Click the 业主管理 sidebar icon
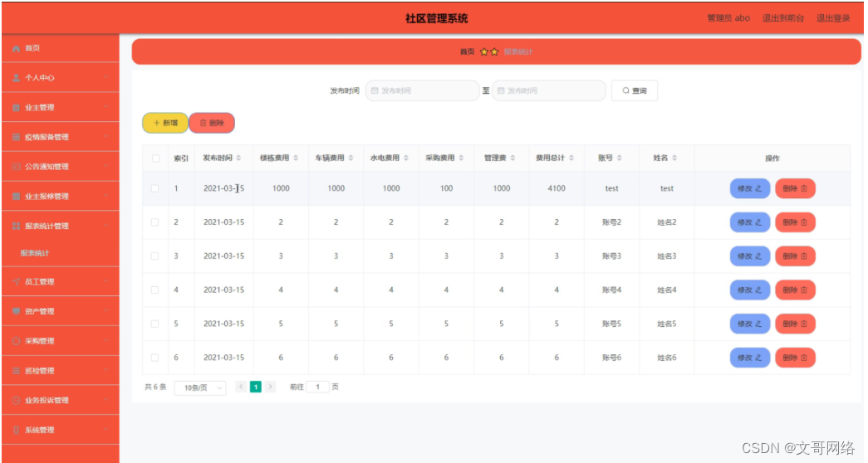Viewport: 868px width, 463px height. [x=16, y=107]
